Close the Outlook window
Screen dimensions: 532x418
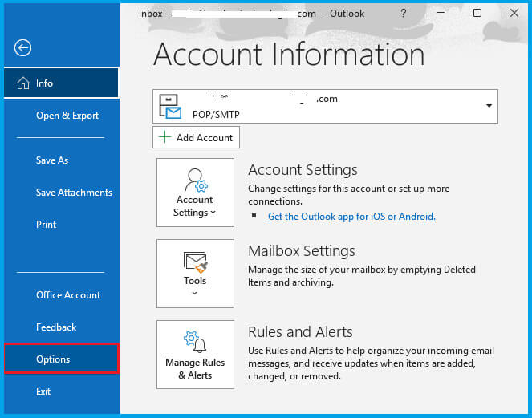click(x=514, y=13)
